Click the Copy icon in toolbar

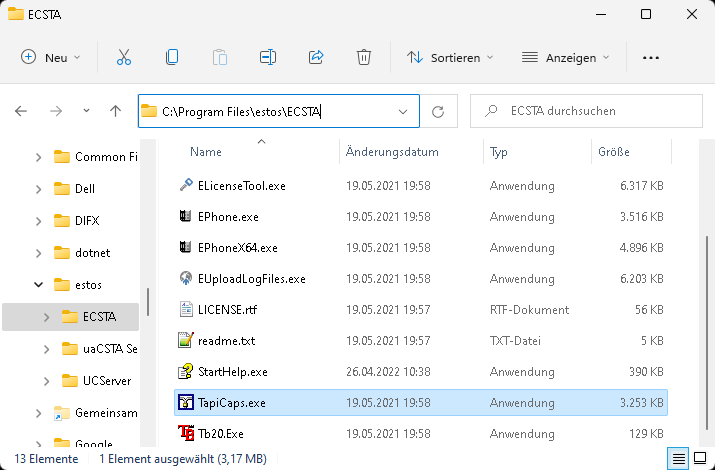click(172, 58)
